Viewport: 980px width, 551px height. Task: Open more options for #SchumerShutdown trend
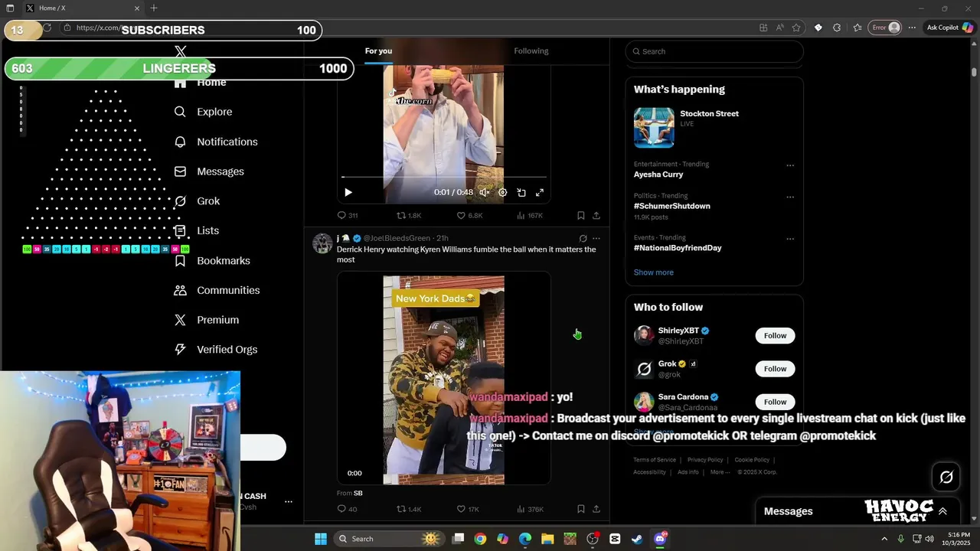tap(790, 197)
